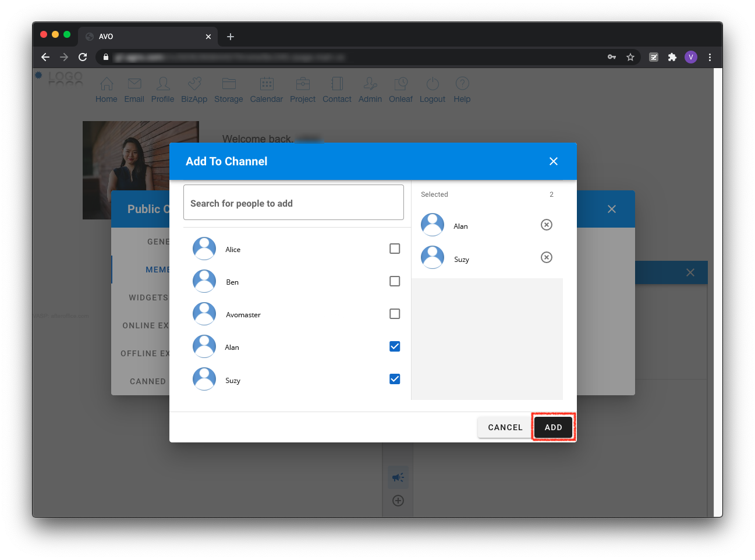The height and width of the screenshot is (560, 755).
Task: Remove Suzy from the Selected list
Action: pyautogui.click(x=546, y=257)
